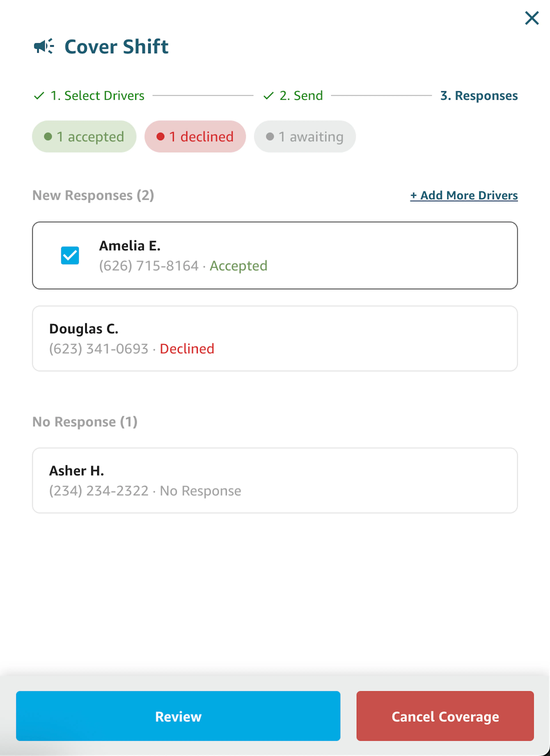Uncheck the Amelia E. checkbox

click(x=70, y=255)
